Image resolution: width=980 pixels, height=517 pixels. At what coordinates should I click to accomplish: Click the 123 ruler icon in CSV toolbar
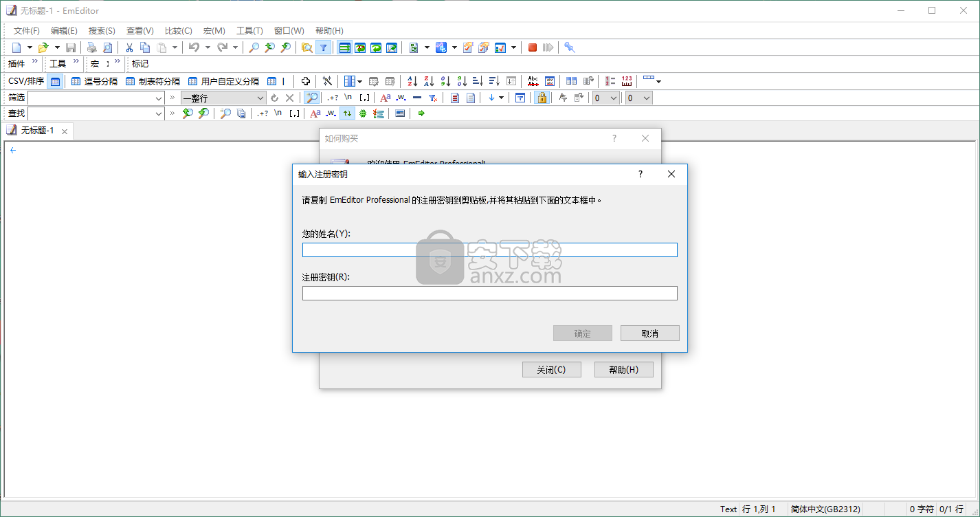click(x=627, y=81)
